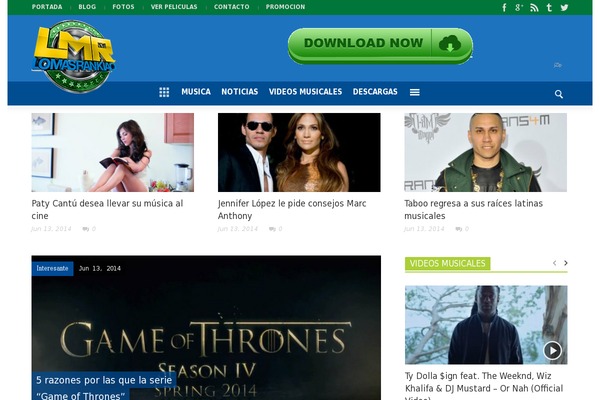Open comments icon under Paty Cantú article
The width and height of the screenshot is (600, 400).
86,229
